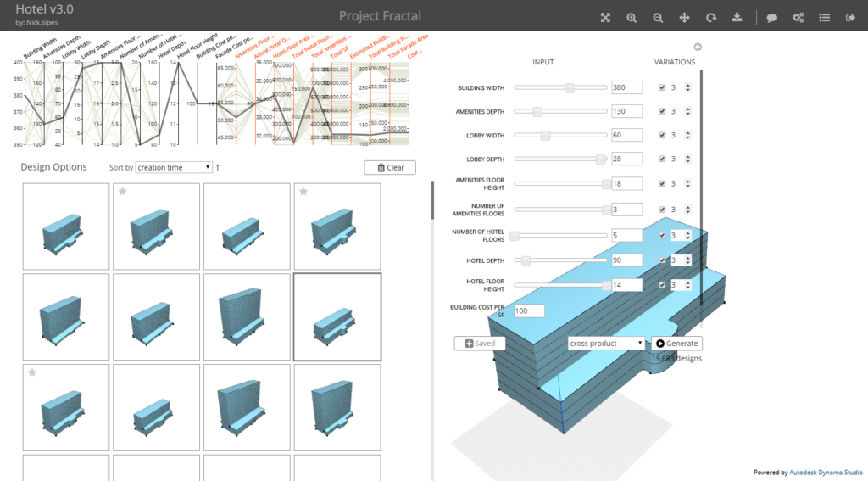Toggle Lobby Depth variations checkbox
This screenshot has width=868, height=481.
[x=662, y=159]
